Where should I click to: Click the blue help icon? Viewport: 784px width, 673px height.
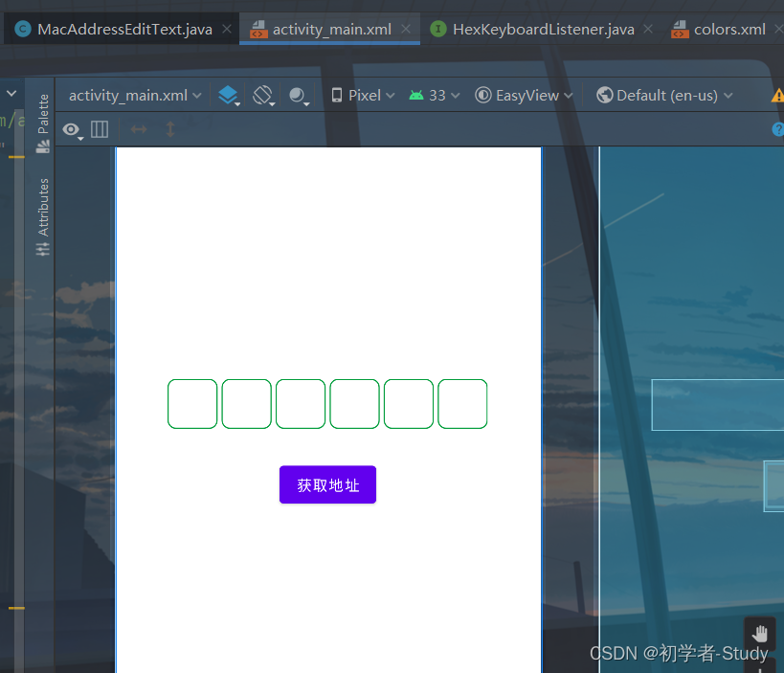click(x=777, y=129)
